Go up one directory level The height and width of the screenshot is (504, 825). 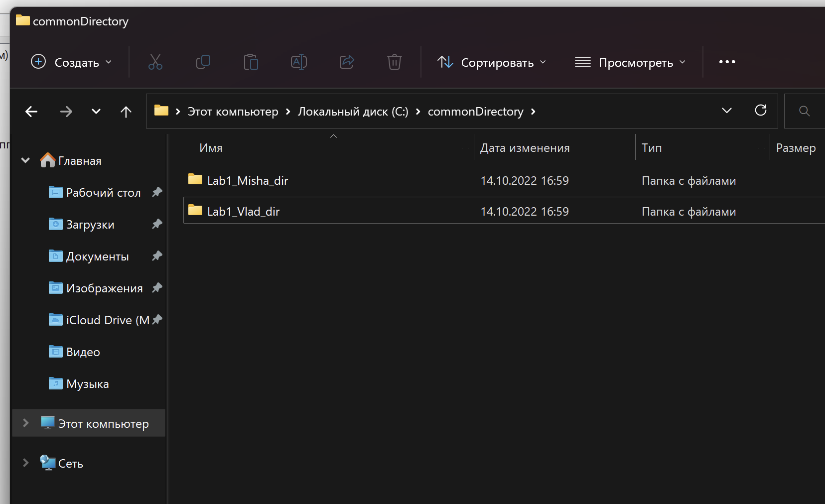coord(126,112)
